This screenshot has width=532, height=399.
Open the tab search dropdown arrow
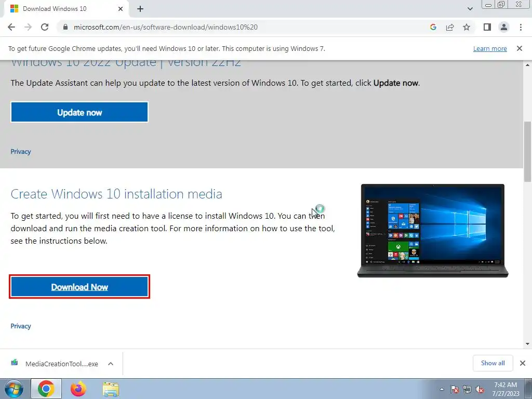[x=470, y=9]
